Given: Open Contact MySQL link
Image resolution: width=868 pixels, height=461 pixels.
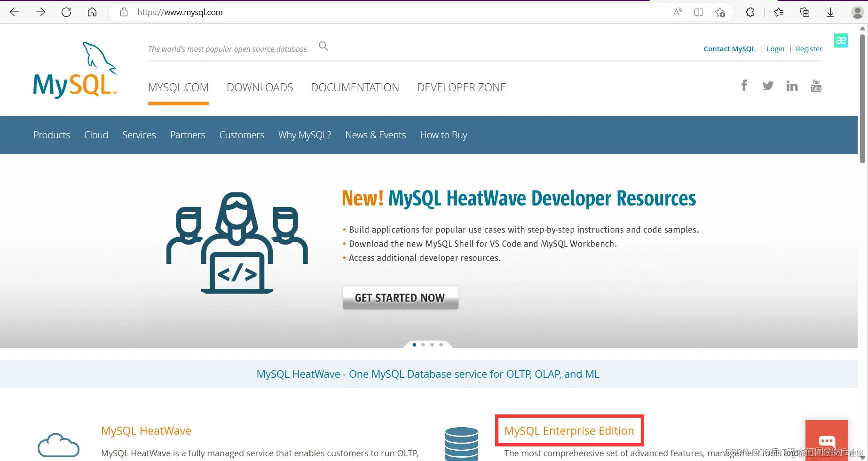Looking at the screenshot, I should coord(729,49).
